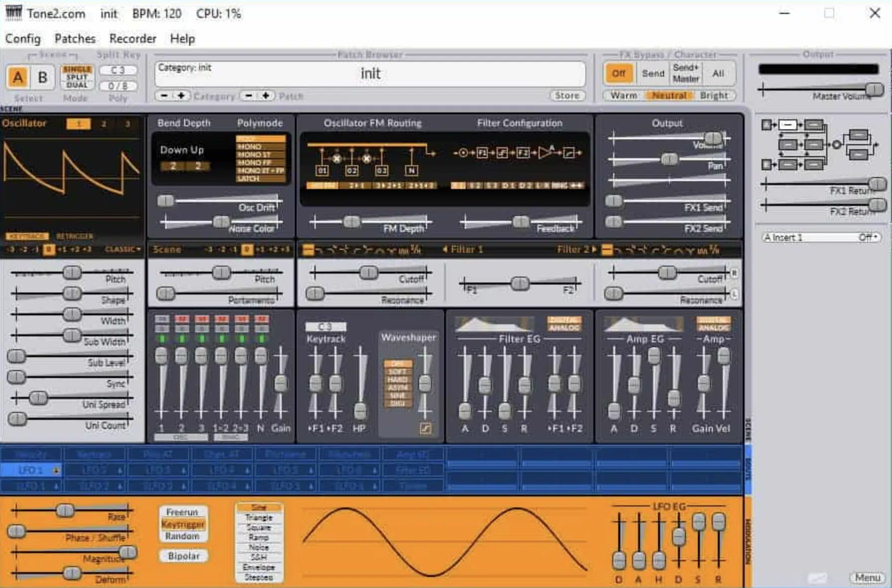This screenshot has height=588, width=892.
Task: Select FX Bypass All
Action: 718,73
